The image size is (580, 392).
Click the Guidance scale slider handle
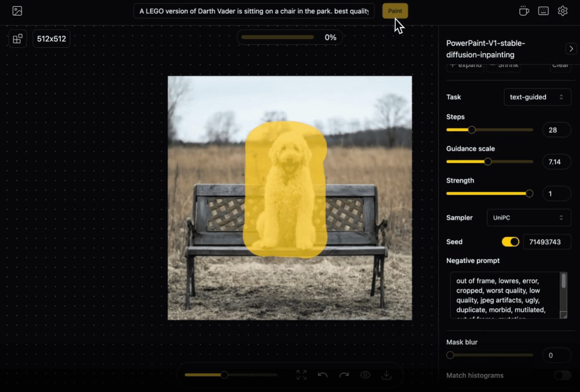(488, 162)
